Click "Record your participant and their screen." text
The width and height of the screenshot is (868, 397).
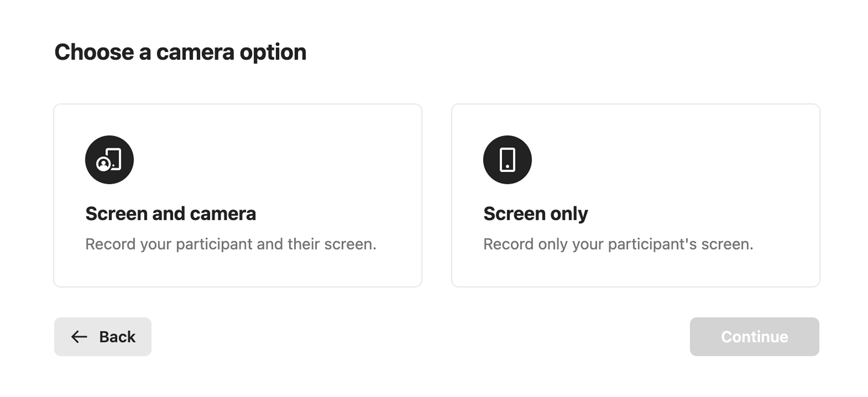point(231,244)
